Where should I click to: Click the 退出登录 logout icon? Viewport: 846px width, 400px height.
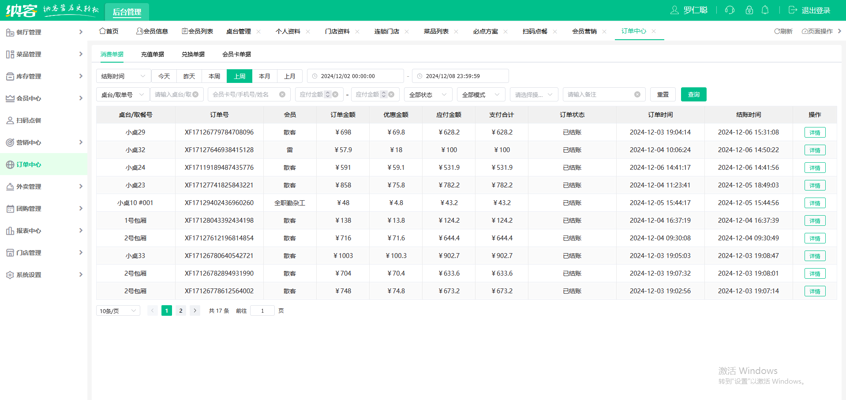(x=793, y=10)
